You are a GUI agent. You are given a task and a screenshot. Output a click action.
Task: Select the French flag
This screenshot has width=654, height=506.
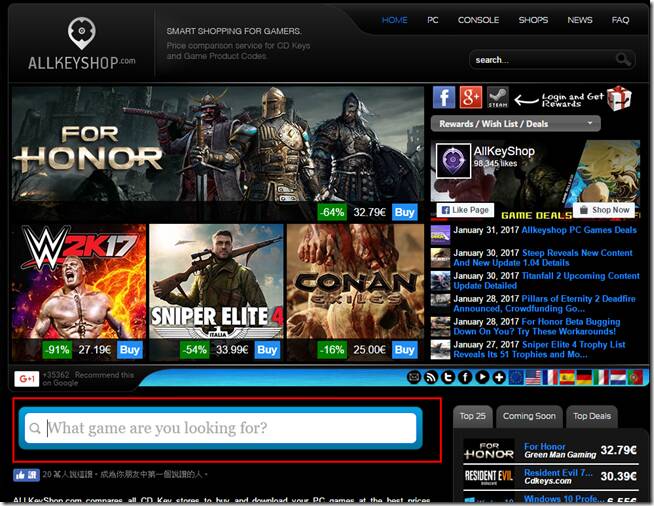pyautogui.click(x=550, y=378)
